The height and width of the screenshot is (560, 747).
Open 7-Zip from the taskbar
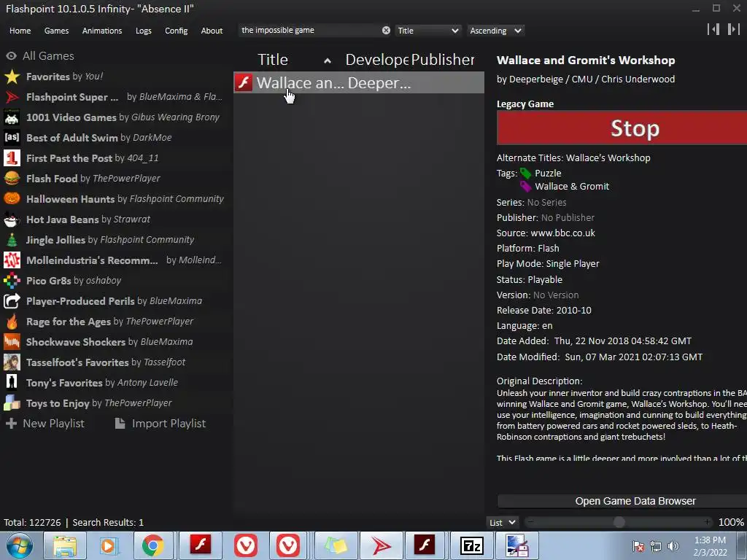coord(471,545)
